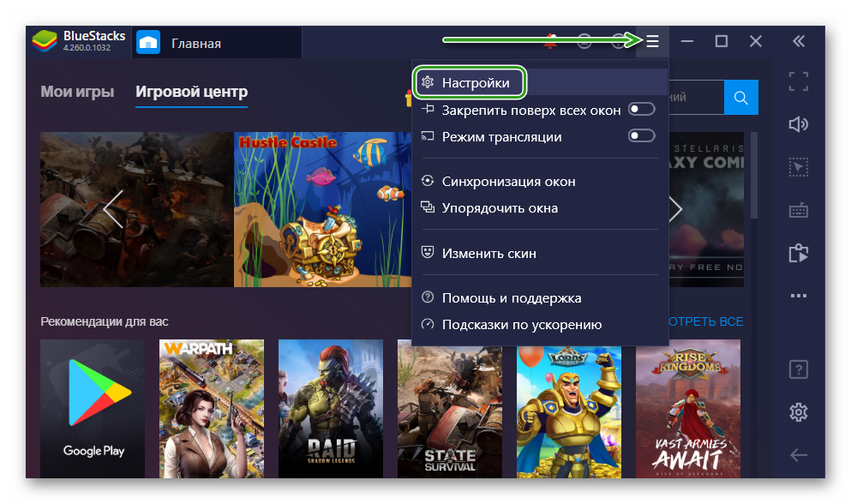Open the Rise of Kingdoms tile
The height and width of the screenshot is (504, 851).
pyautogui.click(x=688, y=408)
